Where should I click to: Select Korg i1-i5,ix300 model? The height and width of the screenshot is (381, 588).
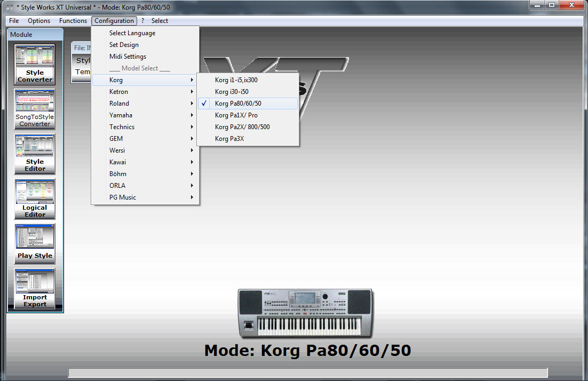[248, 80]
